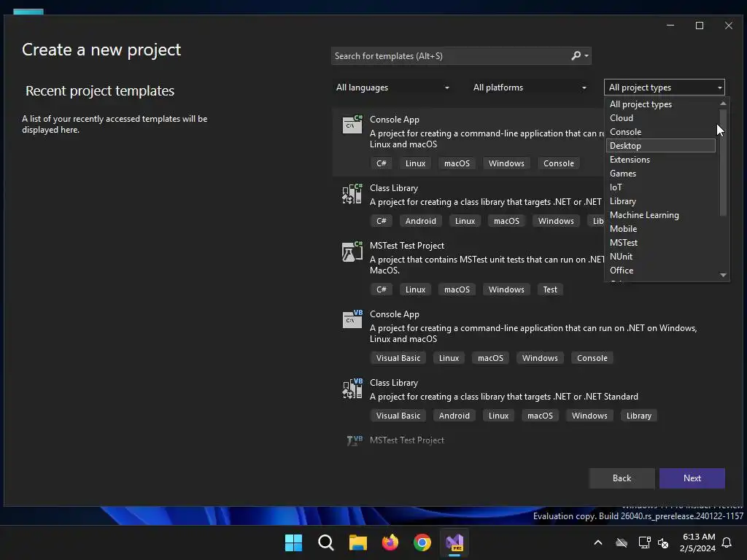This screenshot has height=560, width=747.
Task: Collapse the All project types combo box
Action: [665, 87]
